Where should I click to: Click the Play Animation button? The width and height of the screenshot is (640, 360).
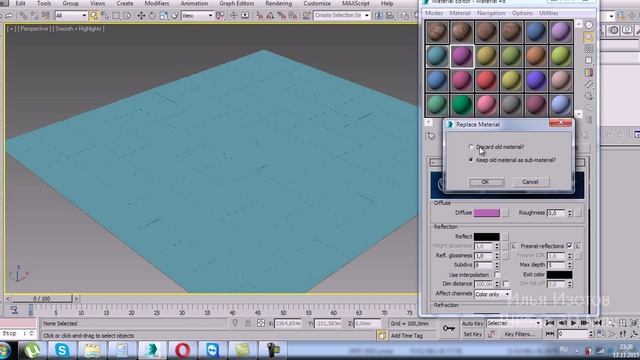[573, 323]
